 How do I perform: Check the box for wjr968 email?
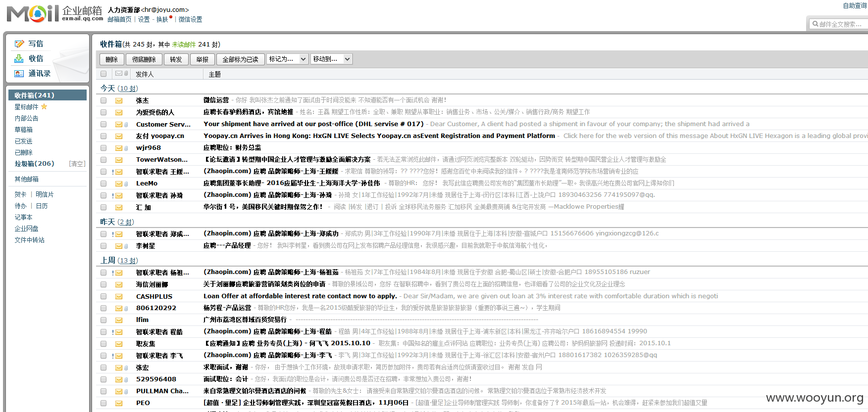tap(103, 148)
